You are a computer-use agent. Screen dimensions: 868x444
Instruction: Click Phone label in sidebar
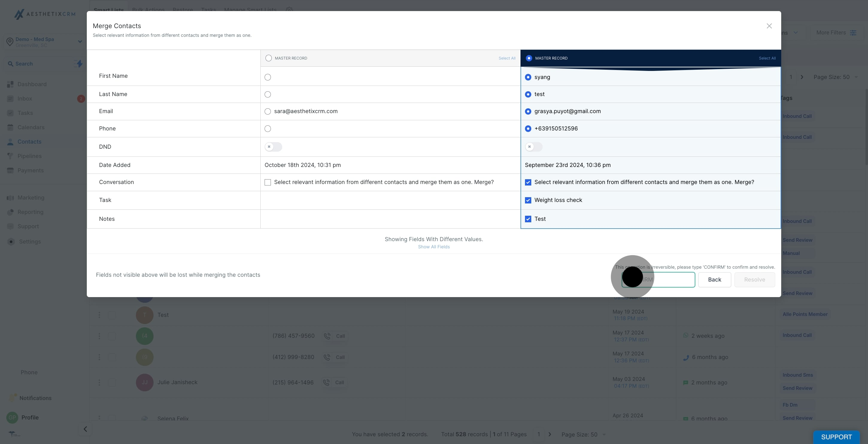pyautogui.click(x=29, y=372)
